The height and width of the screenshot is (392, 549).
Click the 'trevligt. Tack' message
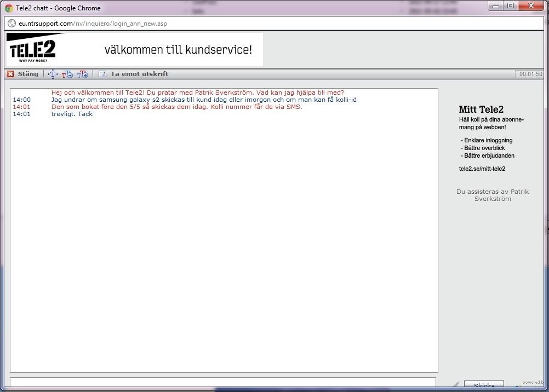click(x=72, y=114)
